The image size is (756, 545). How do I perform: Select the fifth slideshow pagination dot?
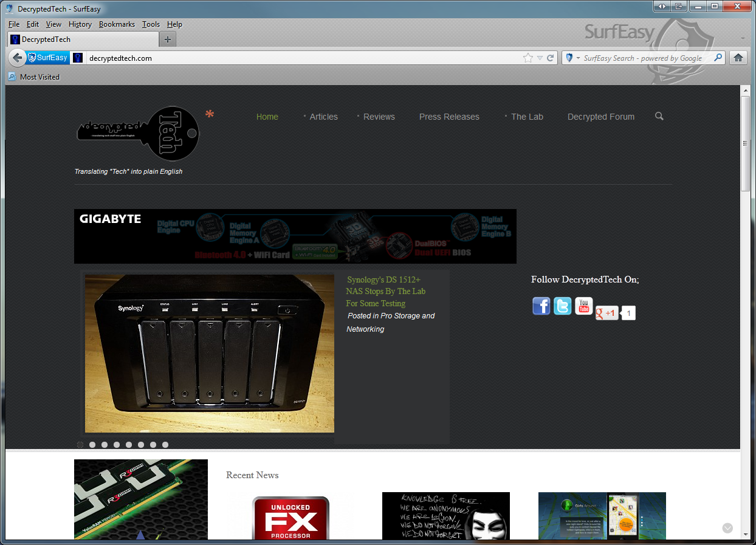point(129,445)
